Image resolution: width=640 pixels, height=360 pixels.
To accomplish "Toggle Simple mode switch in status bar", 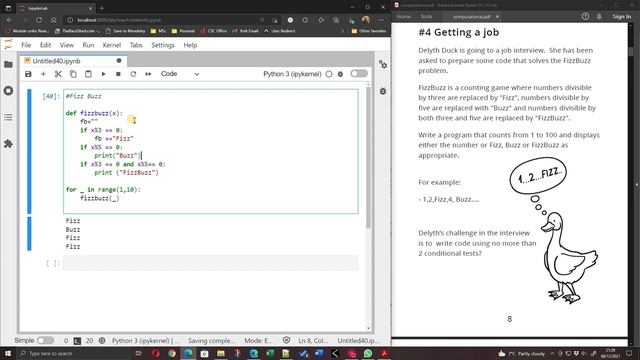I will [x=45, y=340].
